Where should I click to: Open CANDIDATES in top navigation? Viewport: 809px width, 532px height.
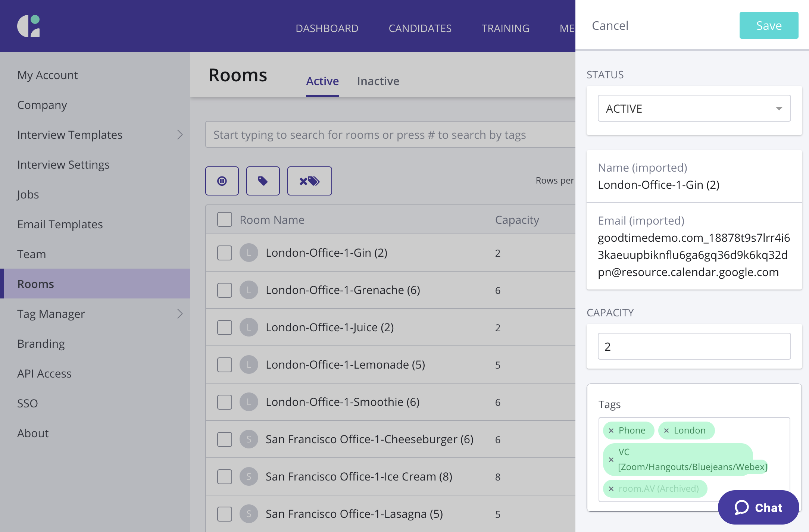point(420,28)
